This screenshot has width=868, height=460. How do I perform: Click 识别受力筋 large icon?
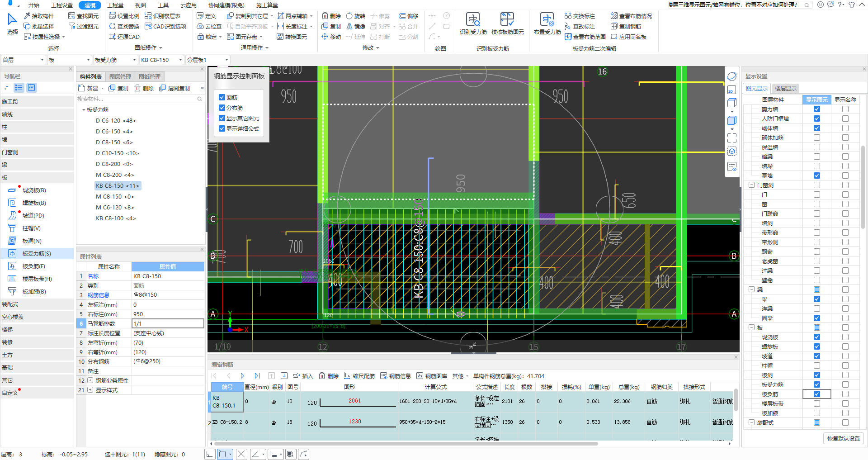(x=473, y=24)
